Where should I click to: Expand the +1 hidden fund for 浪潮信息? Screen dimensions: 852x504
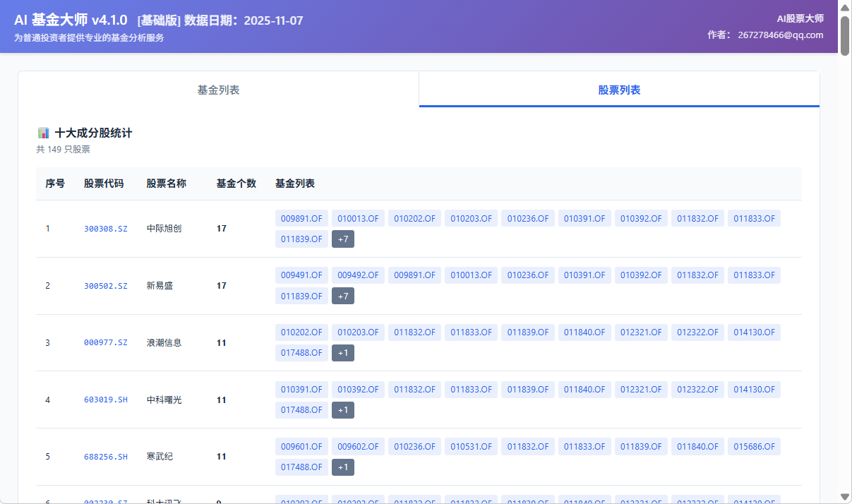342,353
